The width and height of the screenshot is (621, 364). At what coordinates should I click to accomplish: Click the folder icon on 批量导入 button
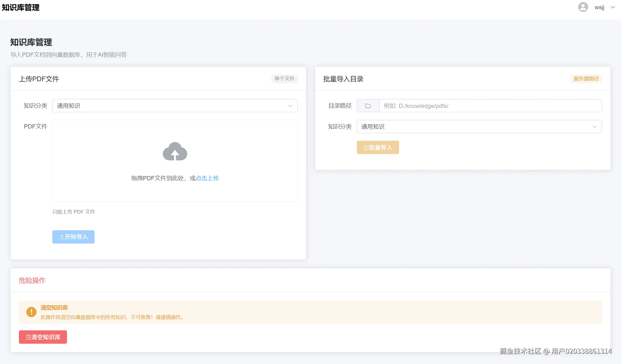366,148
